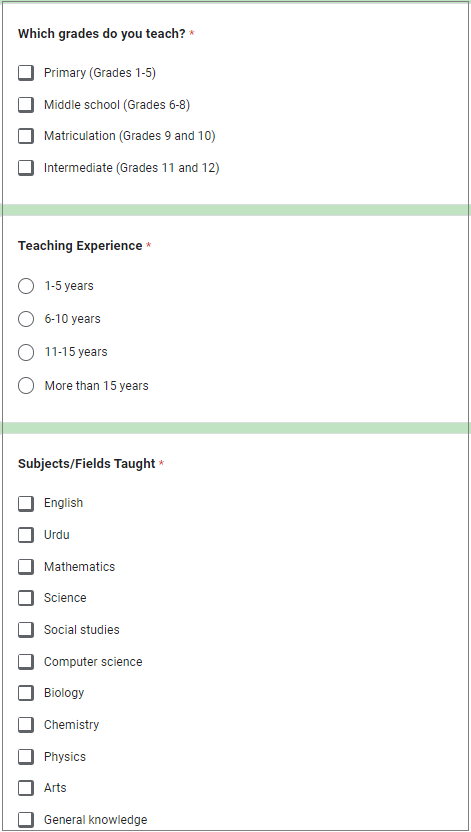The height and width of the screenshot is (832, 471).
Task: Check the Science subject box
Action: click(25, 598)
